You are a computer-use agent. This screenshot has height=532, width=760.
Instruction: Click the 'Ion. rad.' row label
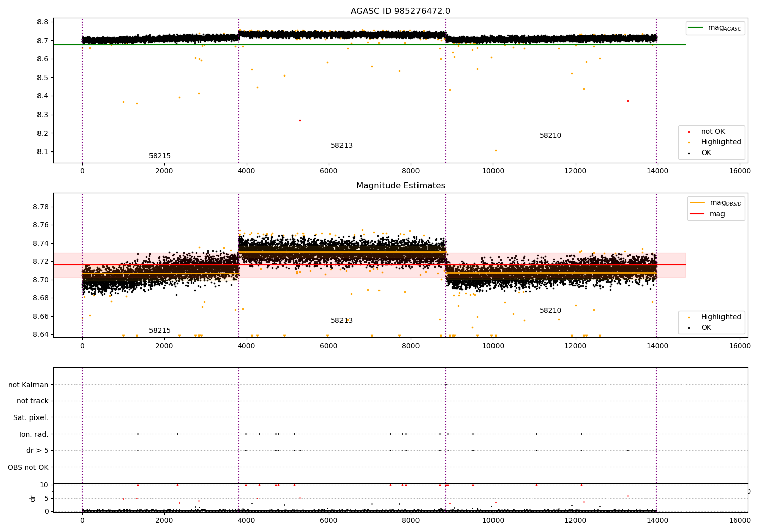pyautogui.click(x=34, y=434)
